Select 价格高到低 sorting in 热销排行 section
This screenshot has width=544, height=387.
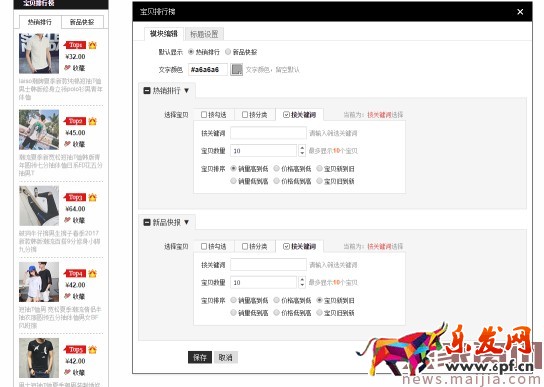tap(277, 169)
